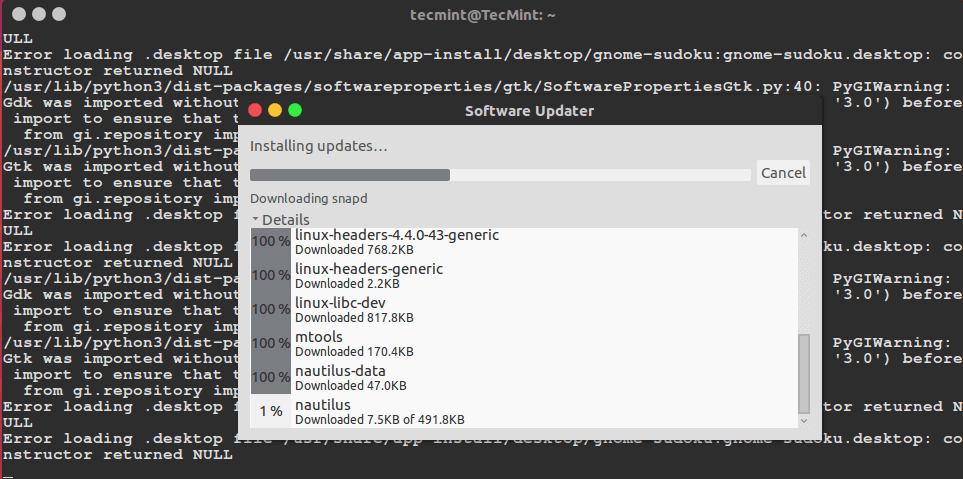
Task: Minimize Software Updater using yellow button
Action: tap(275, 110)
